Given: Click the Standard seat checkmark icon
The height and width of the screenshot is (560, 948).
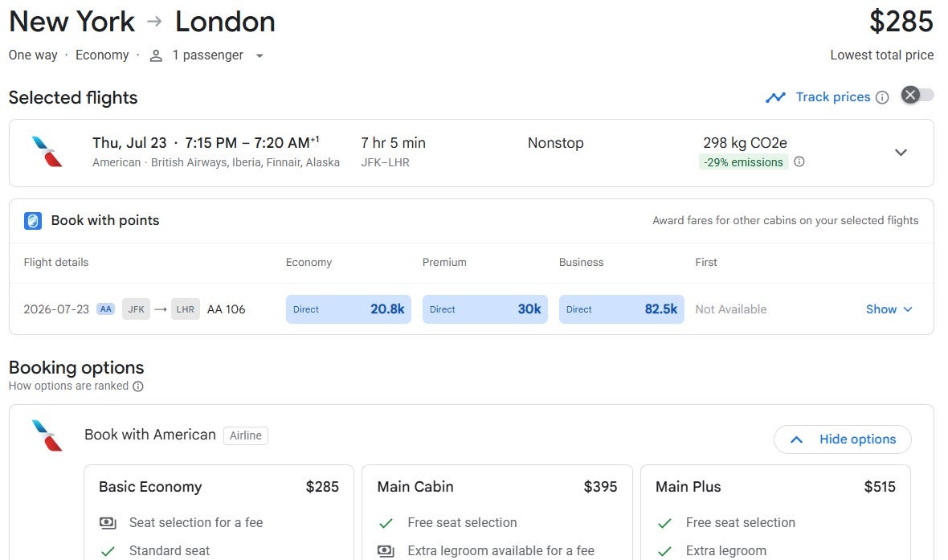Looking at the screenshot, I should click(108, 551).
